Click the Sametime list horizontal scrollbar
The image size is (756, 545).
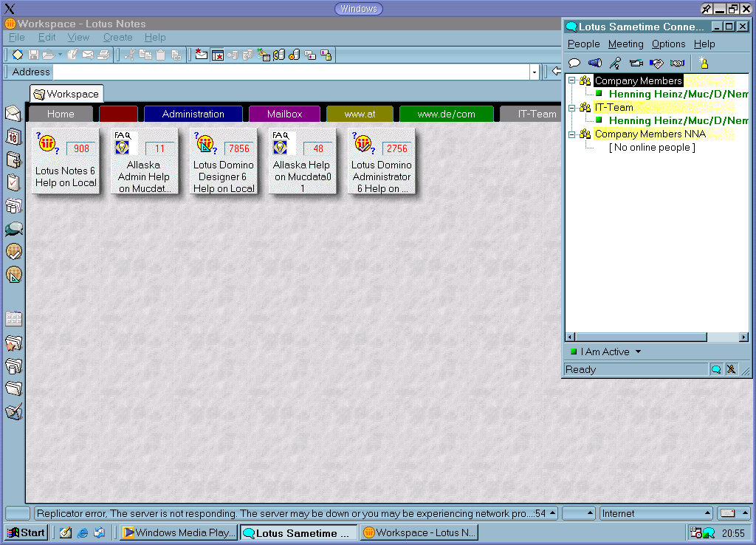click(656, 337)
